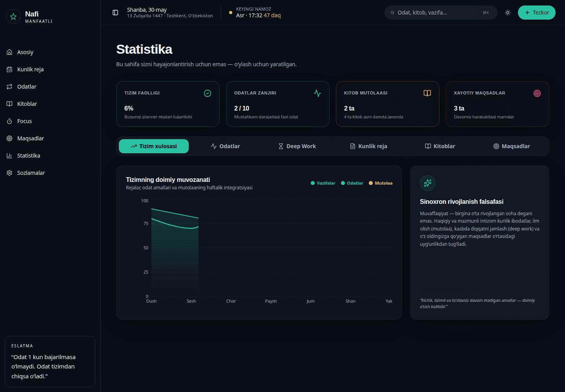Click the Xayotiy maqsadlar 3 ta value

tap(459, 108)
